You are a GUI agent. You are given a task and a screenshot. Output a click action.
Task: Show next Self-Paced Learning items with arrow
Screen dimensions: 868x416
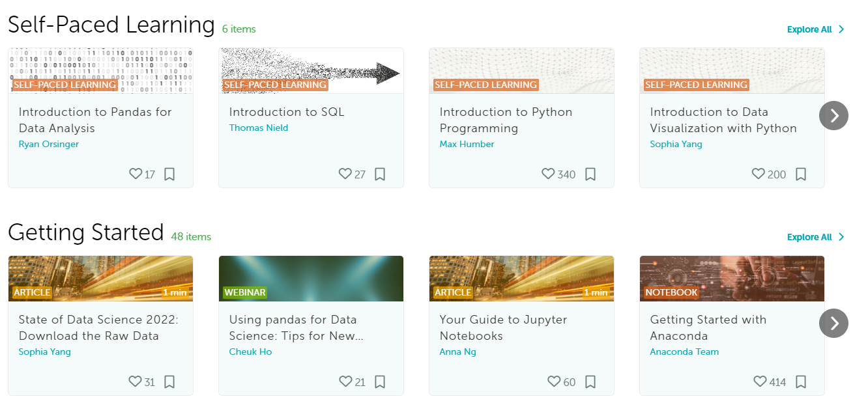[x=833, y=116]
